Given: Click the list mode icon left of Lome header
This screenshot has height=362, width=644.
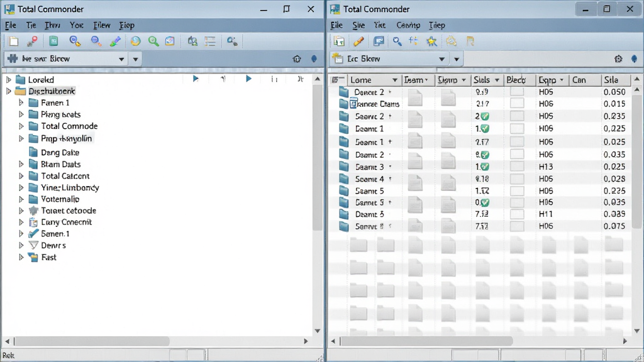Looking at the screenshot, I should tap(338, 80).
